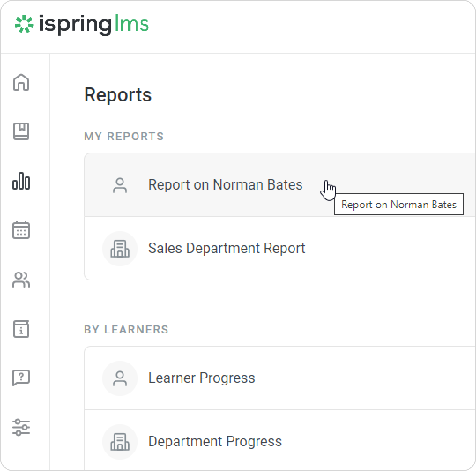Image resolution: width=476 pixels, height=471 pixels.
Task: Click the BY LEARNERS section label
Action: [x=126, y=330]
